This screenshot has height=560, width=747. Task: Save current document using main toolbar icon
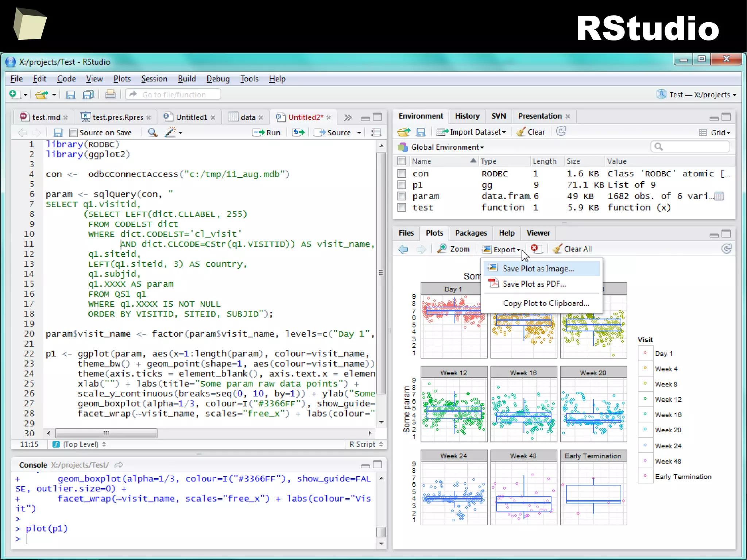pyautogui.click(x=70, y=95)
